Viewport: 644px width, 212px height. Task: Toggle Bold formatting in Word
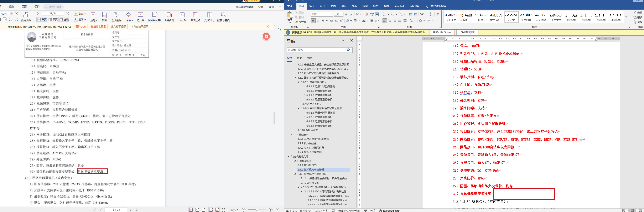point(313,21)
